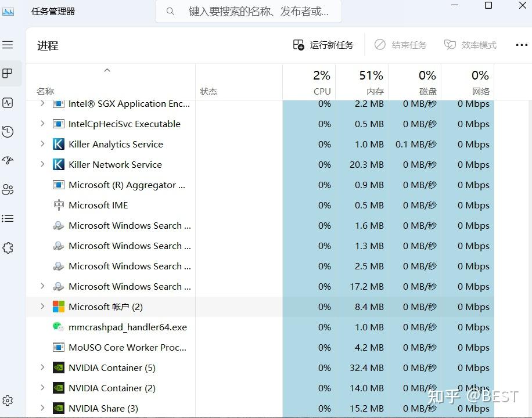
Task: Click 运行新任务 button
Action: tap(323, 45)
